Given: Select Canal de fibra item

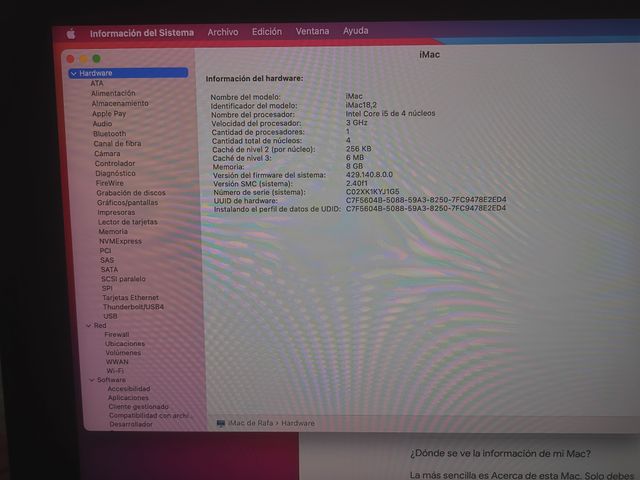Looking at the screenshot, I should [x=117, y=143].
